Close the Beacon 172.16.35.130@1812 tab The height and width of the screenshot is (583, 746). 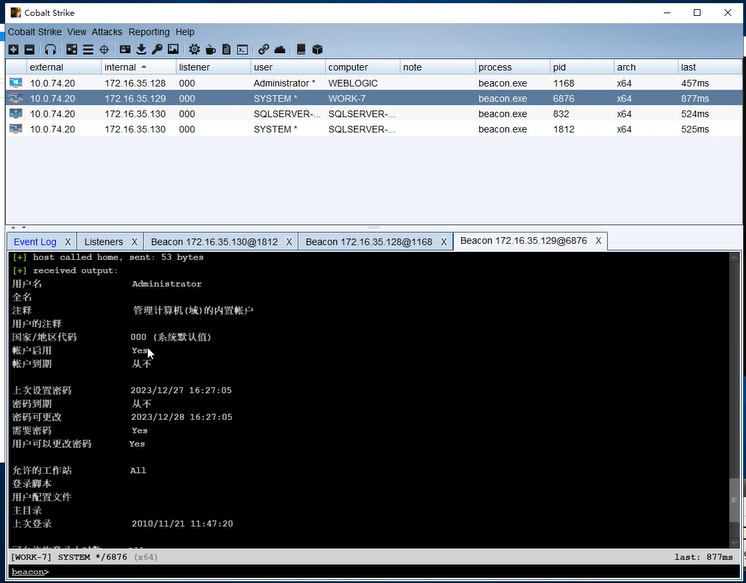click(x=289, y=242)
